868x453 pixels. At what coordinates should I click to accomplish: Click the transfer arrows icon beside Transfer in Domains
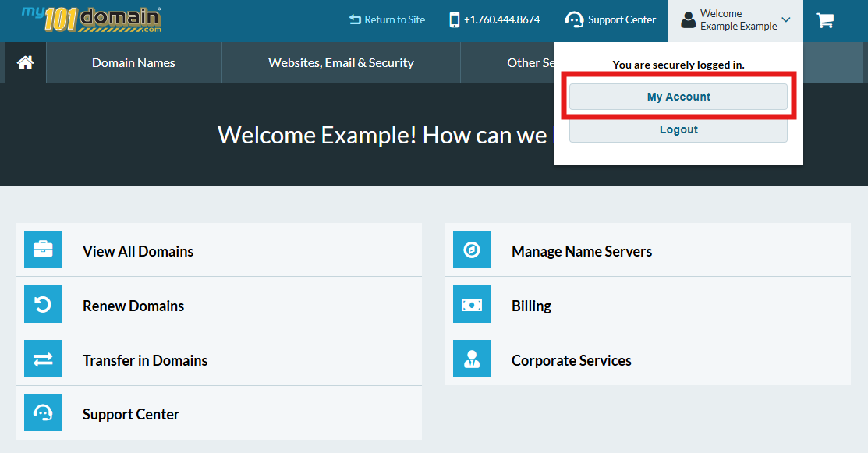[43, 358]
